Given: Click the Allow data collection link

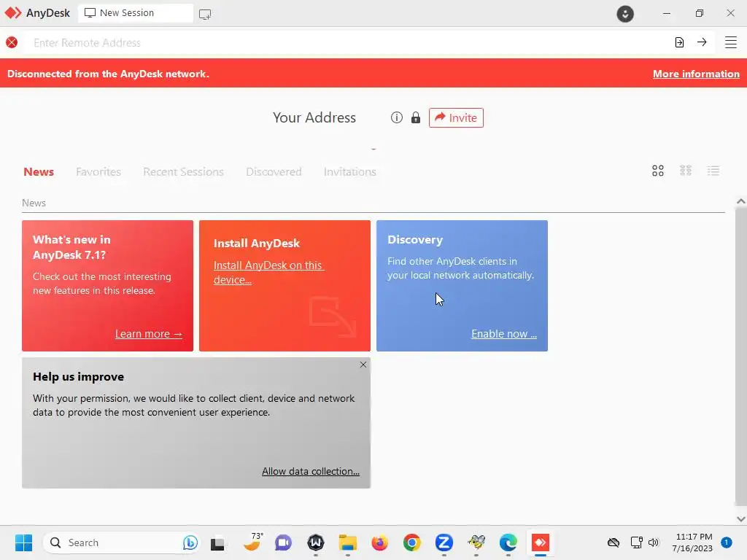Looking at the screenshot, I should coord(311,471).
